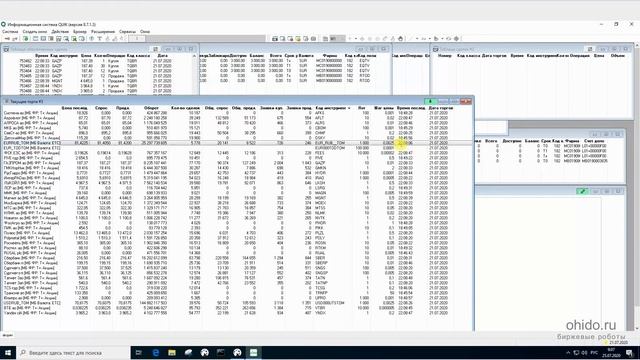Click the Валюта header in money limits table
The image size is (640, 360).
(x=306, y=56)
